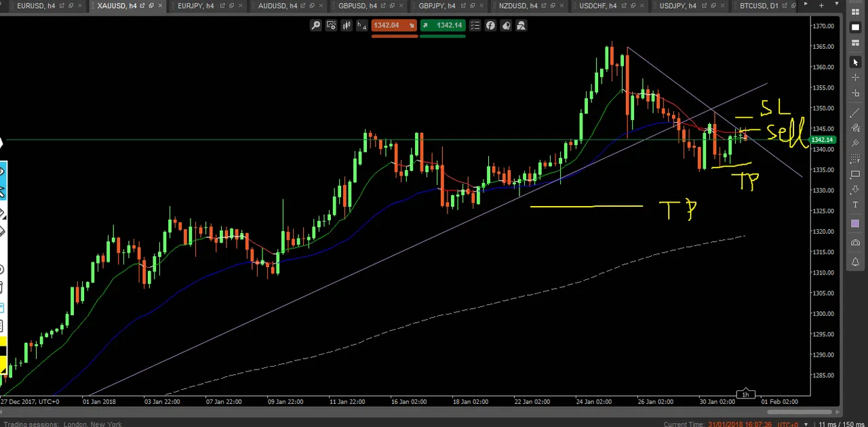Click the 11 ms / 150 ms latency indicator
Viewport: 868px width, 427px height.
840,424
